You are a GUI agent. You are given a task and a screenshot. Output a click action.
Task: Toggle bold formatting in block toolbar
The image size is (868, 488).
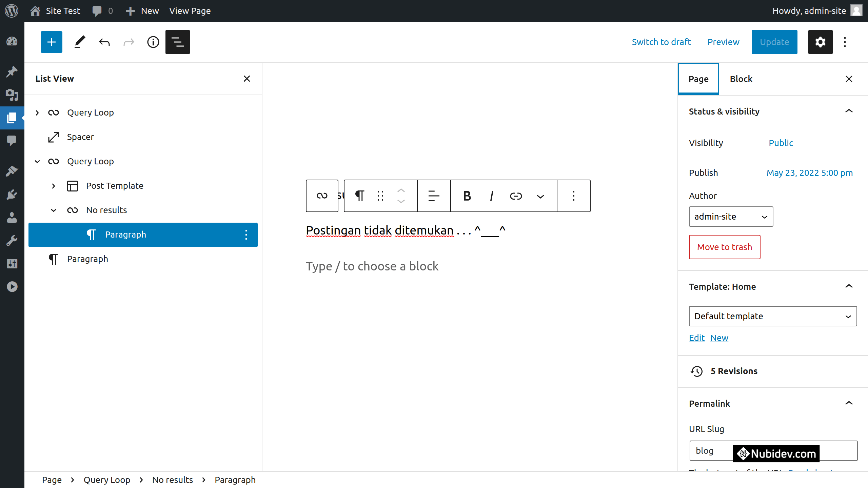[467, 196]
